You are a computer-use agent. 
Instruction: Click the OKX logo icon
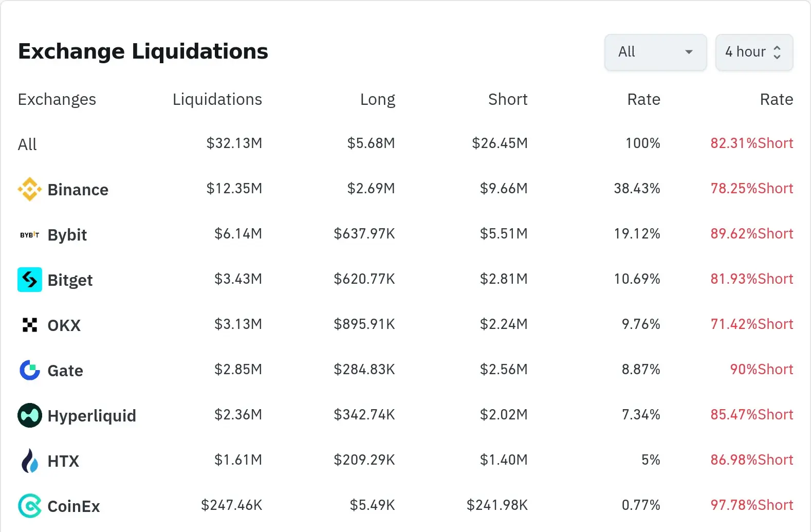click(x=30, y=325)
